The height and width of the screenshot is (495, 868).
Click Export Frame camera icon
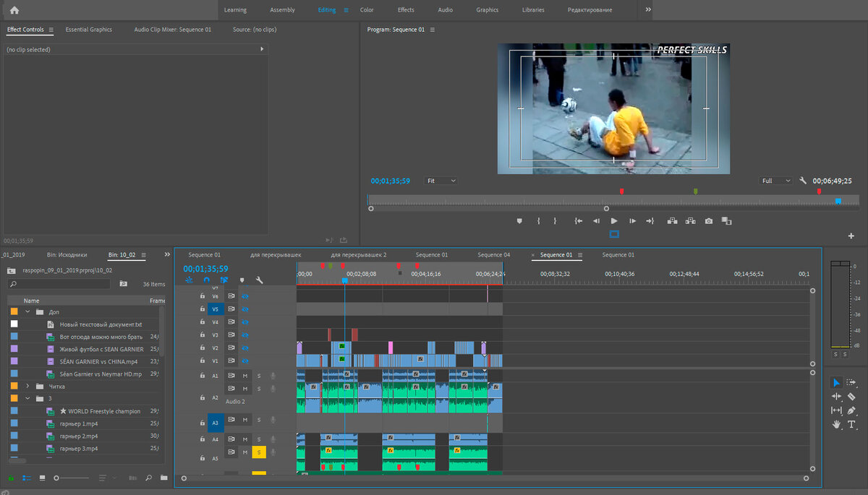tap(709, 221)
